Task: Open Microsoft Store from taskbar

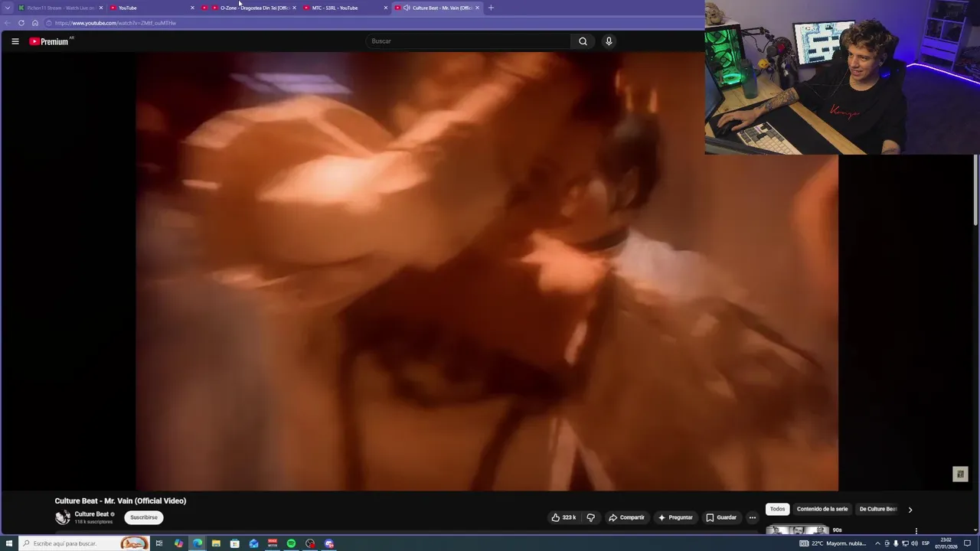Action: click(x=235, y=543)
